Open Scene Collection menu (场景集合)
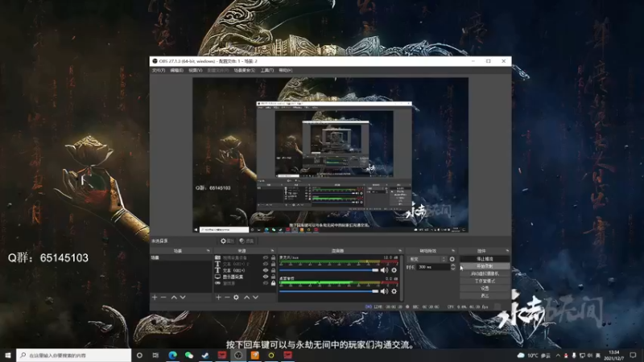 pos(245,71)
